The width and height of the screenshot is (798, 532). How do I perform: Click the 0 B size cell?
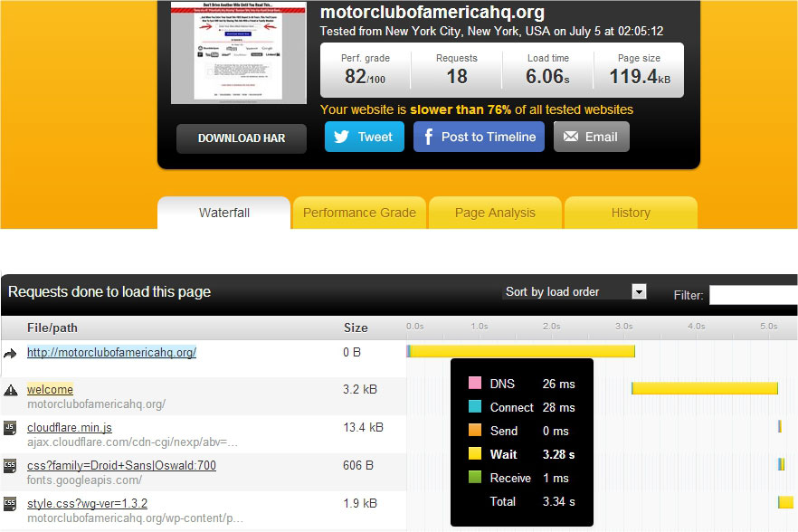point(352,352)
